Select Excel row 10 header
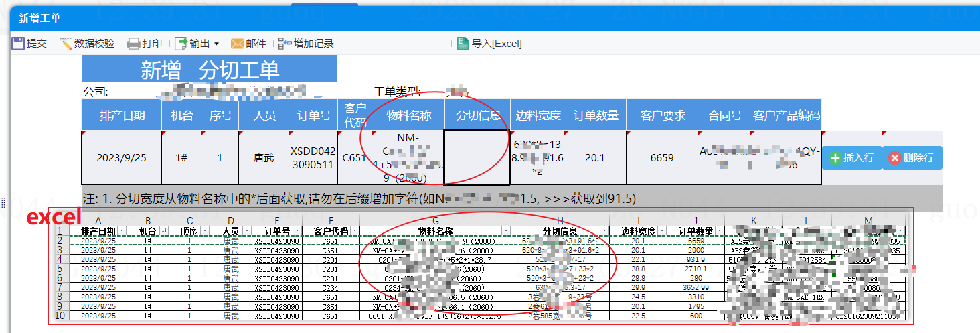 60,316
